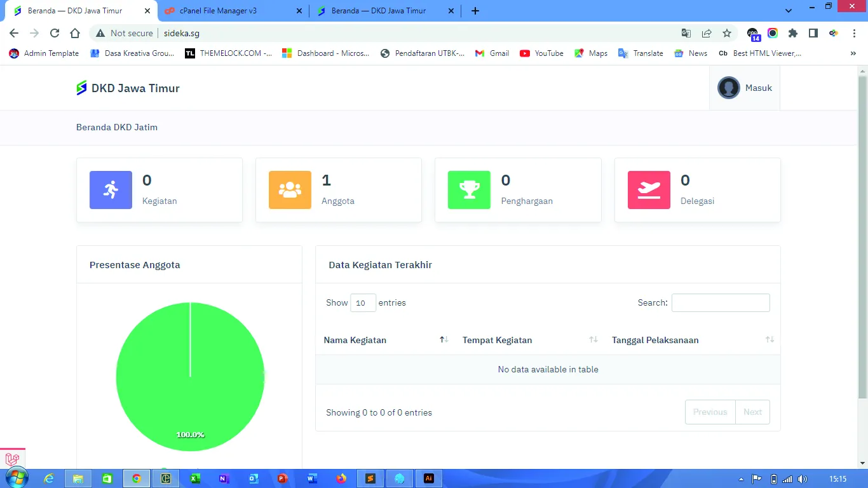The width and height of the screenshot is (868, 488).
Task: Go back using the browser back arrow
Action: point(14,33)
